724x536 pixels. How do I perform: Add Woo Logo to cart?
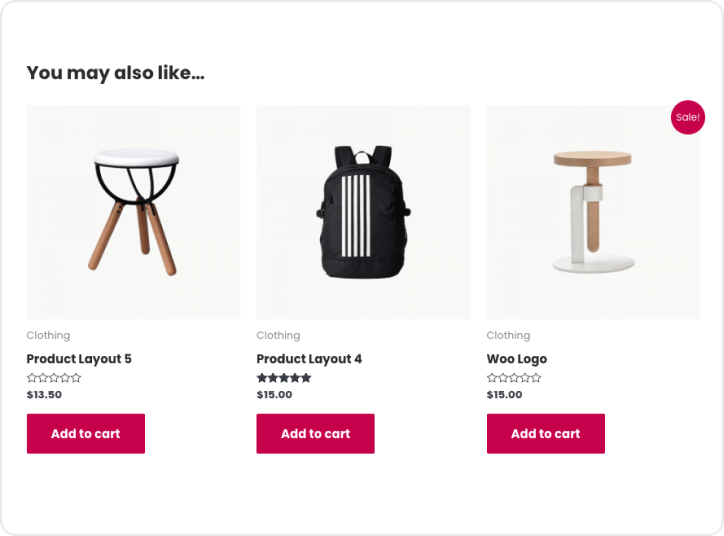546,434
